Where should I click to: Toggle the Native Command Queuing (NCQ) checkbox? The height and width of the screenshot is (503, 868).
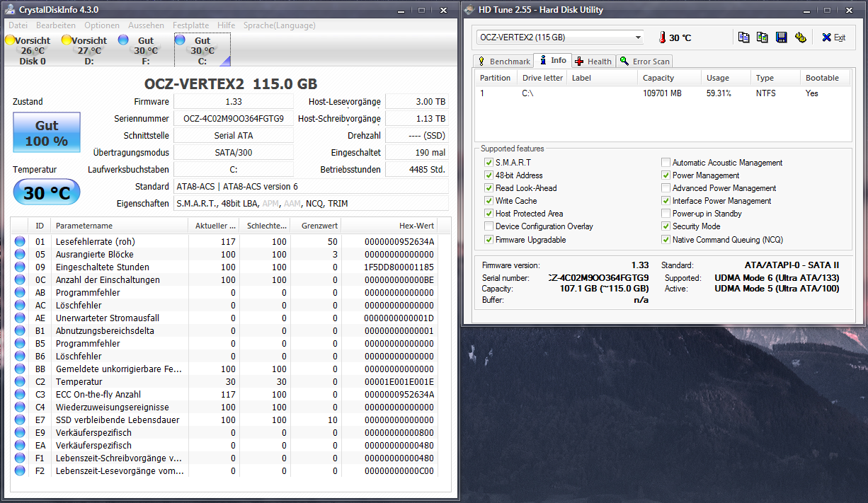666,240
